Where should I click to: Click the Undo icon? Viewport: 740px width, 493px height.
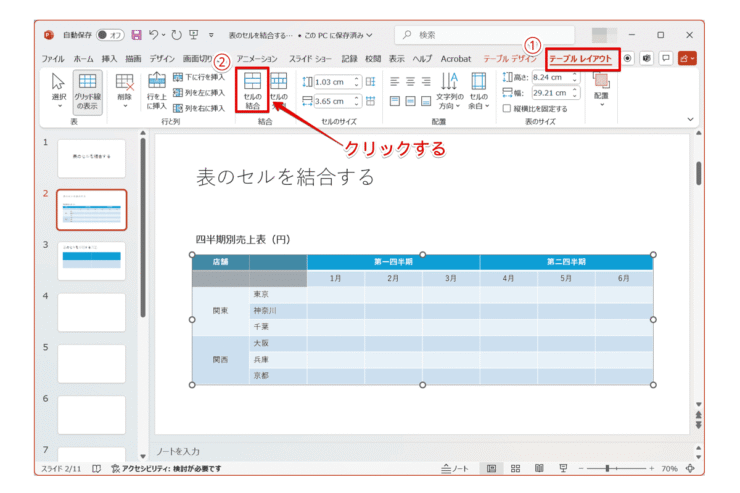pos(153,34)
